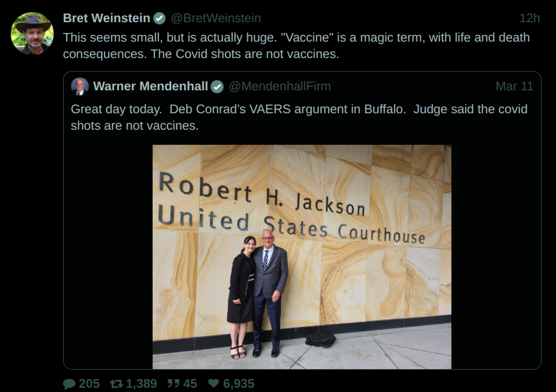Click Warner Mendenhall's verified checkmark badge

click(x=217, y=87)
